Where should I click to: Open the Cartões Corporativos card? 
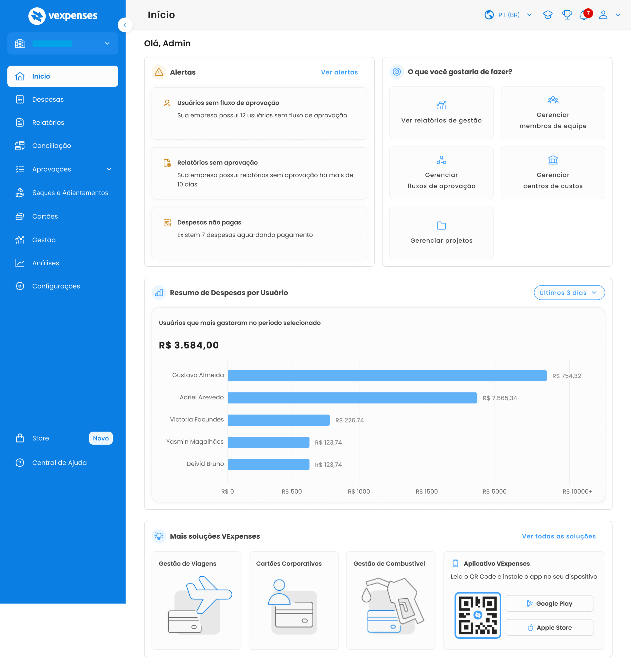point(294,601)
